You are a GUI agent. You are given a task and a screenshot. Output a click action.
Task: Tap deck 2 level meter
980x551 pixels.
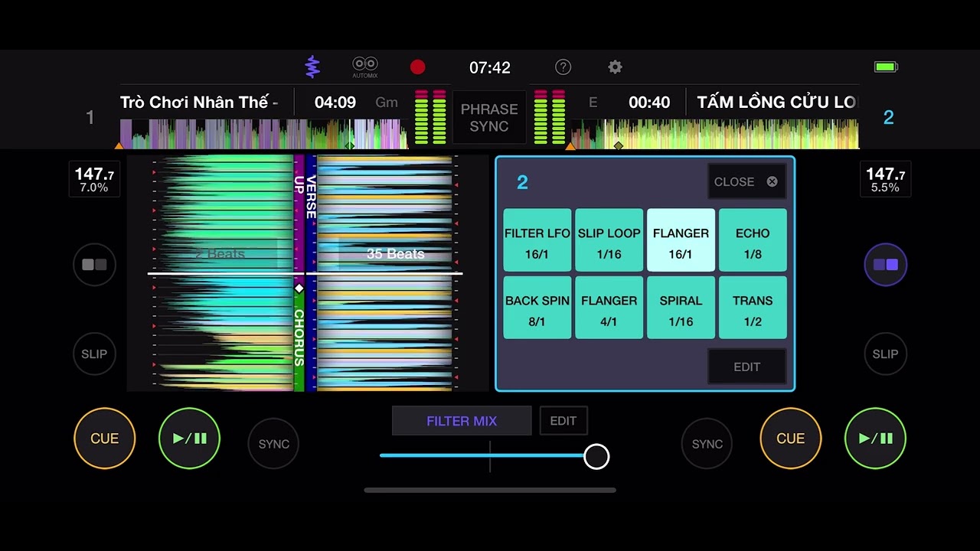pos(550,117)
